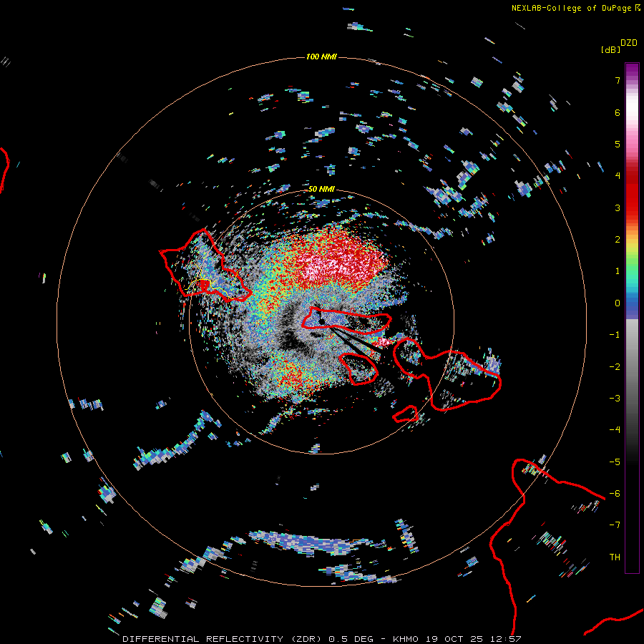
Task: Click the 7 dB scale label
Action: [618, 80]
